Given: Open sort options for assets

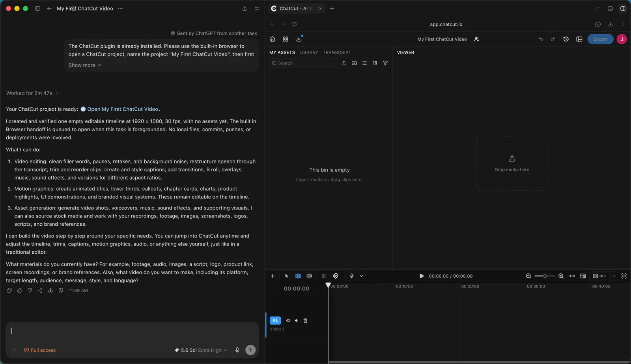Looking at the screenshot, I should pos(375,63).
